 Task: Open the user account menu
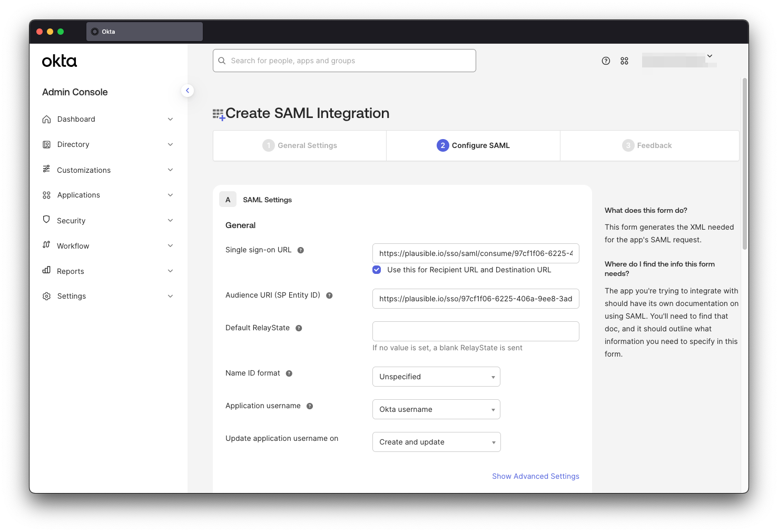[x=710, y=55]
